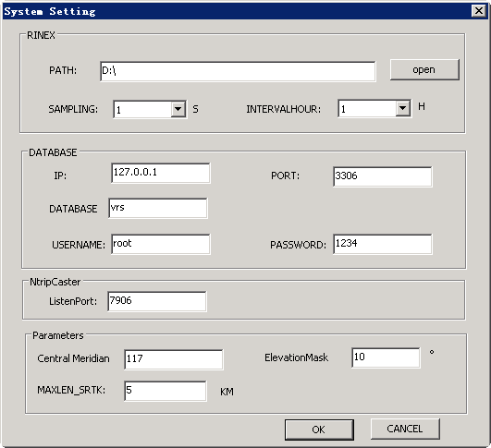This screenshot has height=448, width=491.
Task: Click the database IP address field
Action: 161,173
